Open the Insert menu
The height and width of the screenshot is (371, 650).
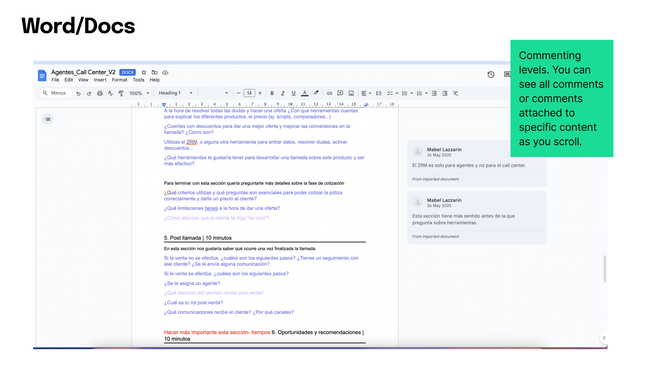pyautogui.click(x=100, y=80)
